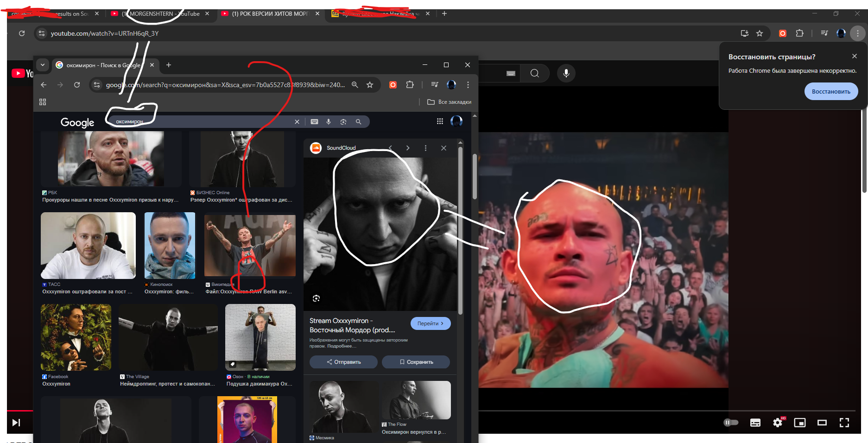Image resolution: width=868 pixels, height=443 pixels.
Task: Open tab search dropdown in Google window
Action: [43, 65]
